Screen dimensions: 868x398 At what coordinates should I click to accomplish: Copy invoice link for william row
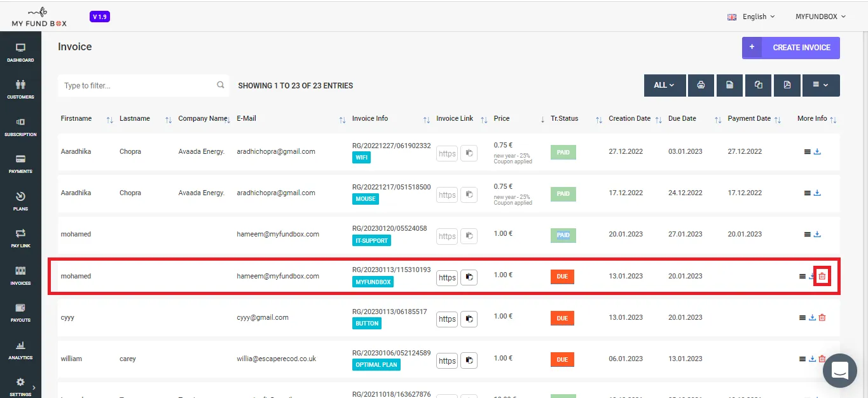(469, 360)
